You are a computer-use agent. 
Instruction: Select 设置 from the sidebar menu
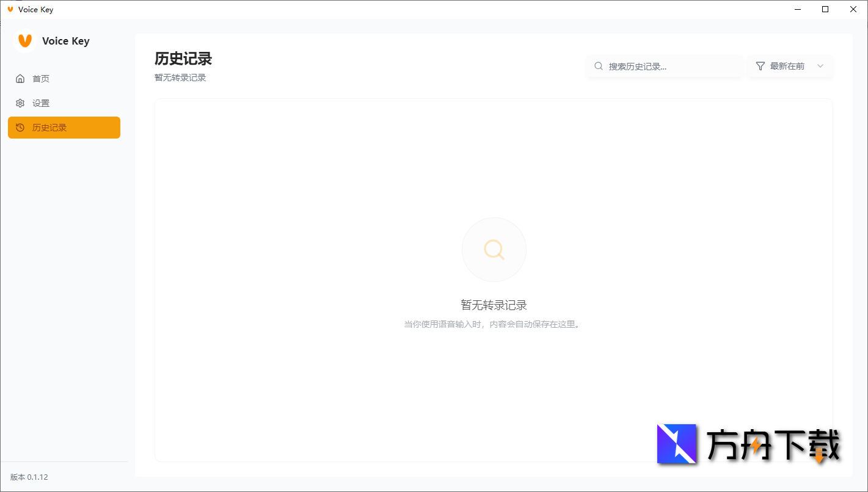[41, 103]
